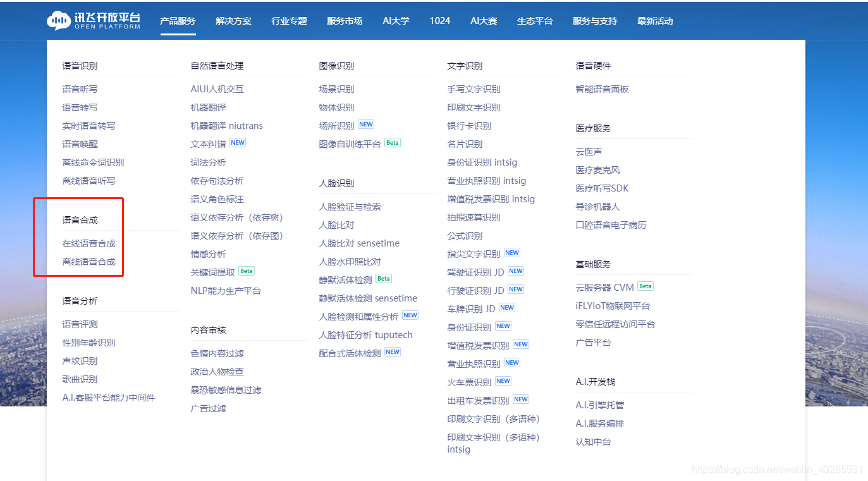The height and width of the screenshot is (481, 868).
Task: Open 银行卡识别 link
Action: (x=470, y=126)
